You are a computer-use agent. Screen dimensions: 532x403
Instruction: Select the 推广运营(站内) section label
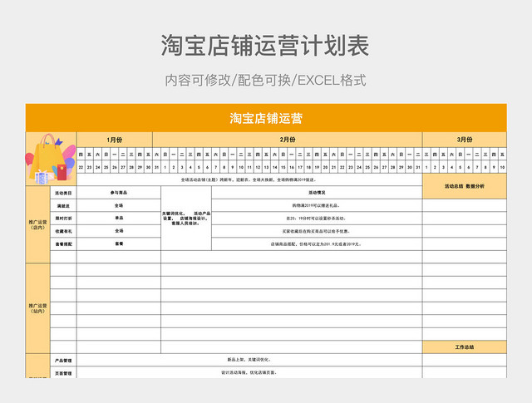point(37,308)
